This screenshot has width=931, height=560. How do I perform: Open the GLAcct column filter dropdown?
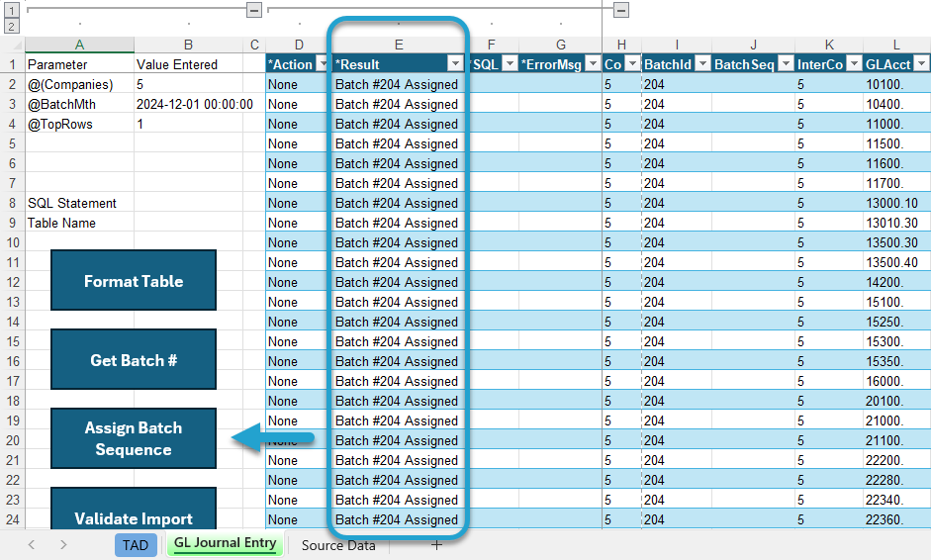921,63
